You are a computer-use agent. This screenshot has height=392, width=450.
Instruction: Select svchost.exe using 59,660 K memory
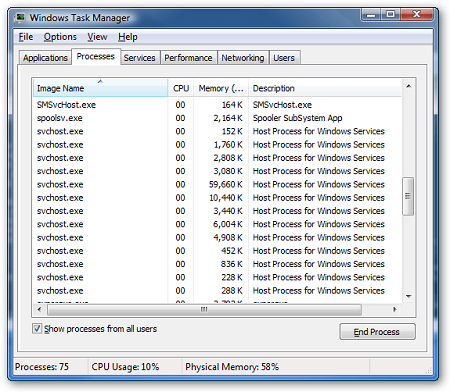coord(217,184)
